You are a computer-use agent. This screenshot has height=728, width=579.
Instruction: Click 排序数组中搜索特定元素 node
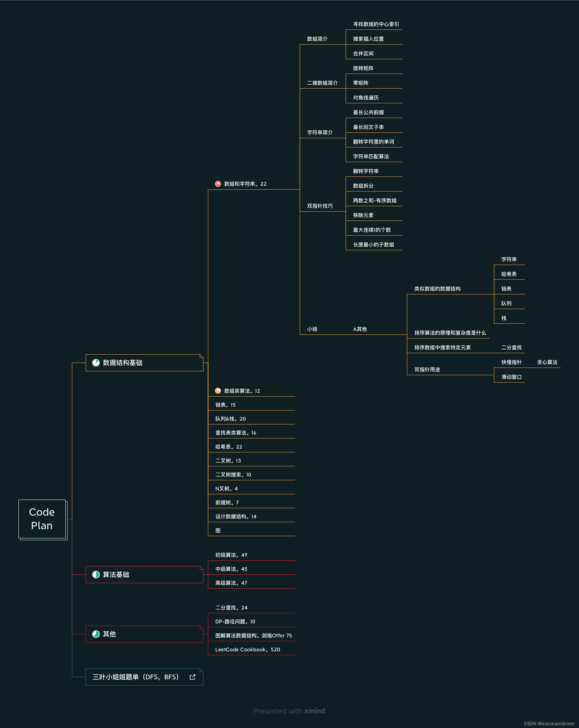pos(442,347)
